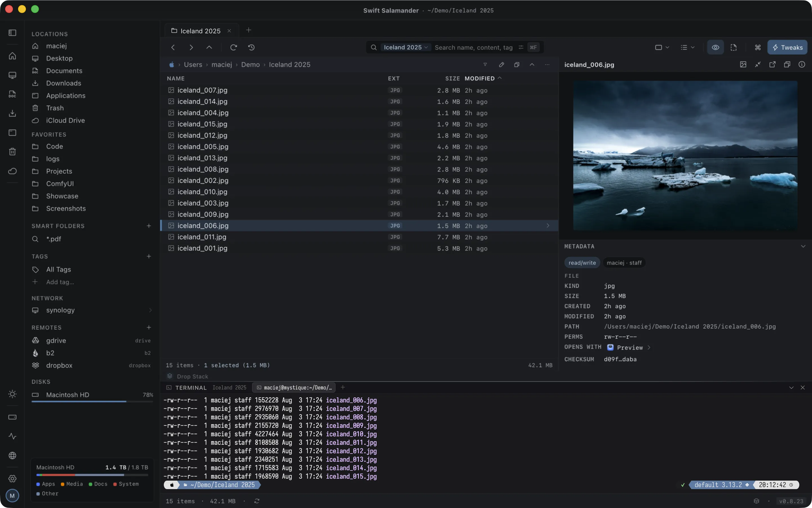
Task: Click the Downloads icon in left rail
Action: [12, 113]
